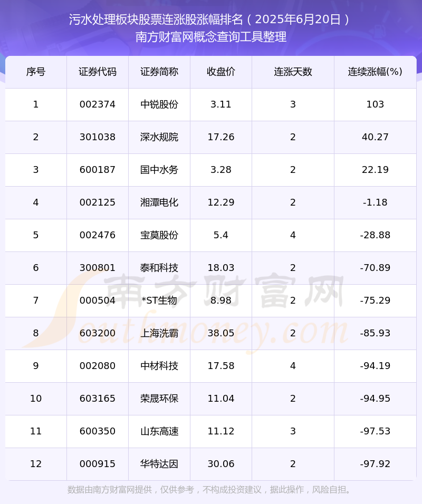Select stock code 000915
Viewport: 422px width, 504px height.
pos(98,464)
